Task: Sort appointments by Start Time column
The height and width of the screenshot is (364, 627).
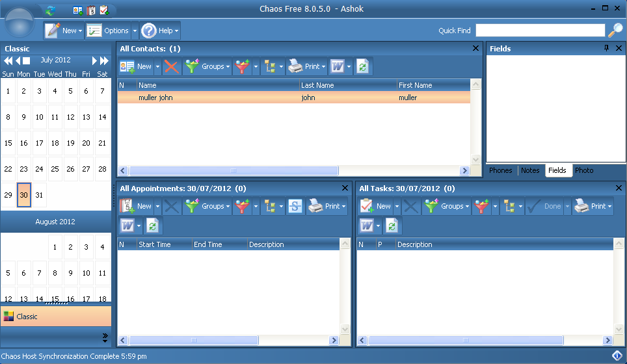Action: 164,244
